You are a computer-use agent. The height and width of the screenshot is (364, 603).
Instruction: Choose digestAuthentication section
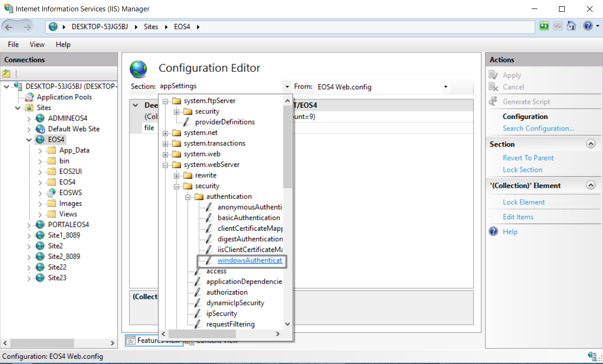(x=250, y=239)
